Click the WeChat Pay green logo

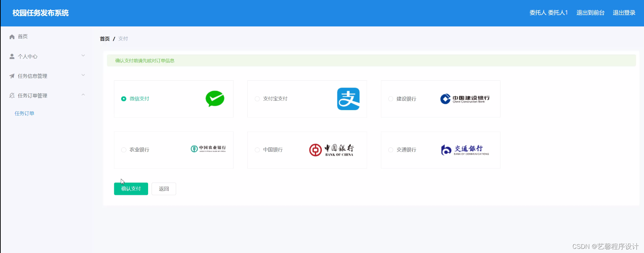215,99
